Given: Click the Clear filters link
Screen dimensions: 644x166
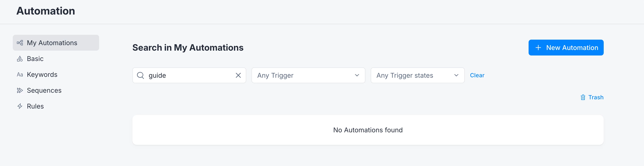Looking at the screenshot, I should (x=477, y=75).
